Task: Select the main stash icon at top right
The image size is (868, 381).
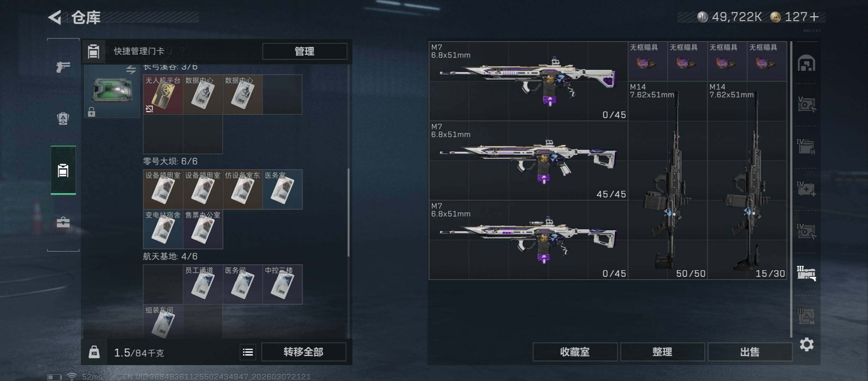Action: (x=807, y=63)
